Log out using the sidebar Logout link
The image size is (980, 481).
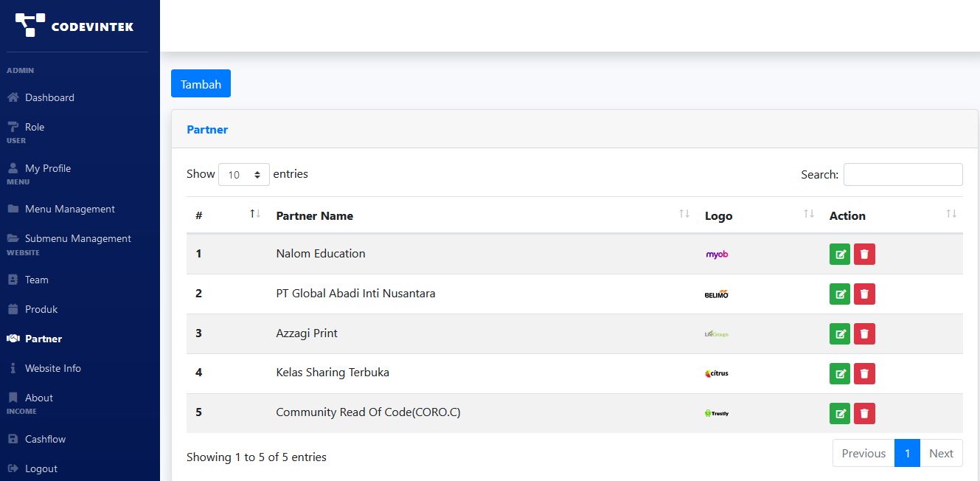tap(41, 469)
